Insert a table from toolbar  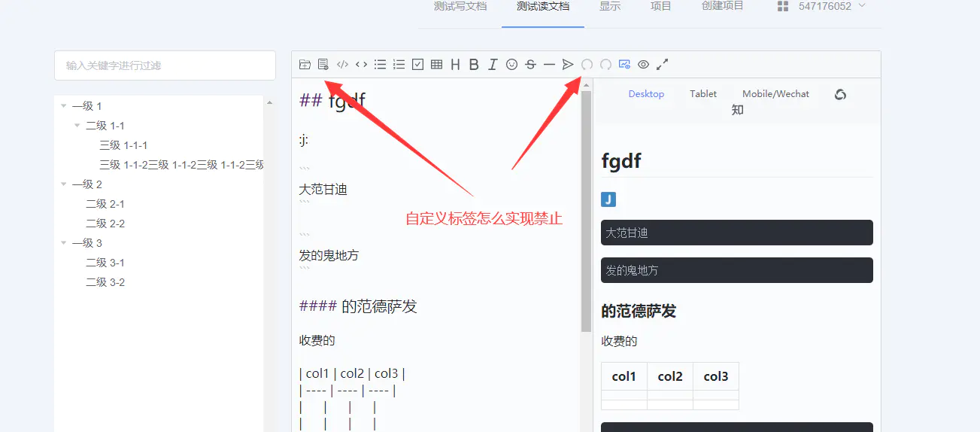pyautogui.click(x=436, y=65)
